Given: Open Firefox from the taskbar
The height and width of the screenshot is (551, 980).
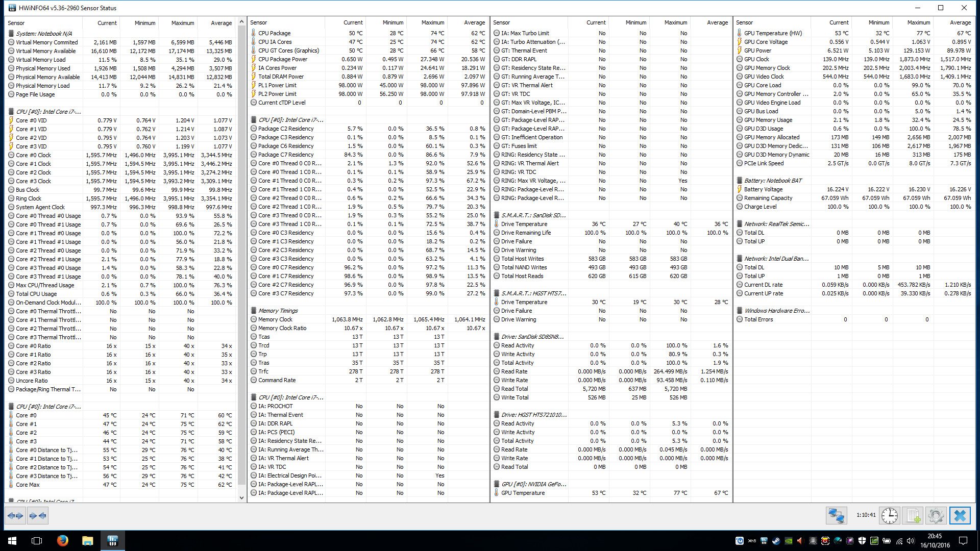Looking at the screenshot, I should pyautogui.click(x=62, y=540).
